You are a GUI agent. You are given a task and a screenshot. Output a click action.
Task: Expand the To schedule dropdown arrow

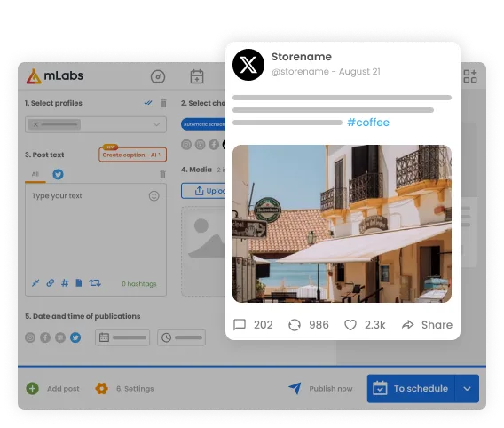[467, 388]
